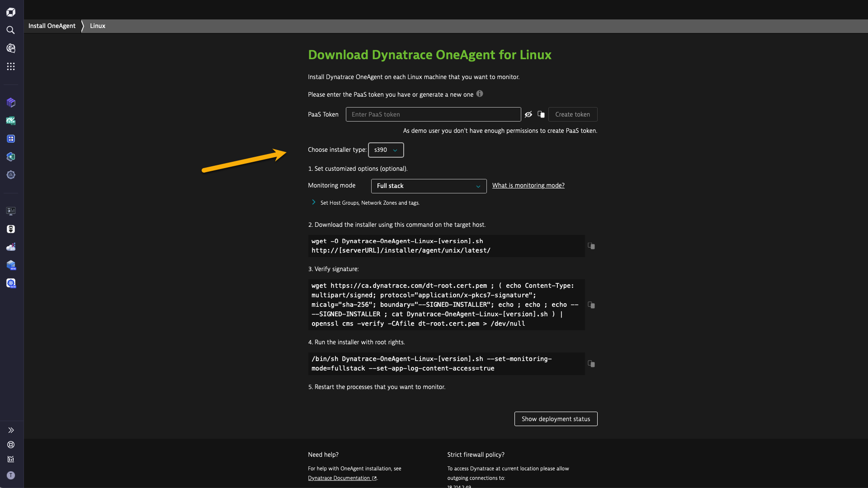
Task: Click the Dynatrace logo icon
Action: [x=11, y=12]
